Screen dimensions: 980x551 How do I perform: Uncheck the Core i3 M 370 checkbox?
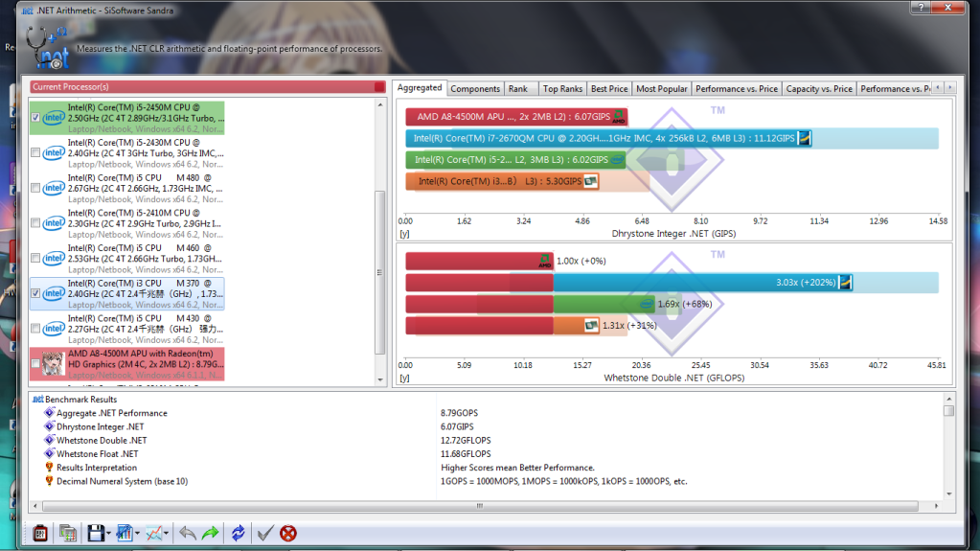point(35,292)
